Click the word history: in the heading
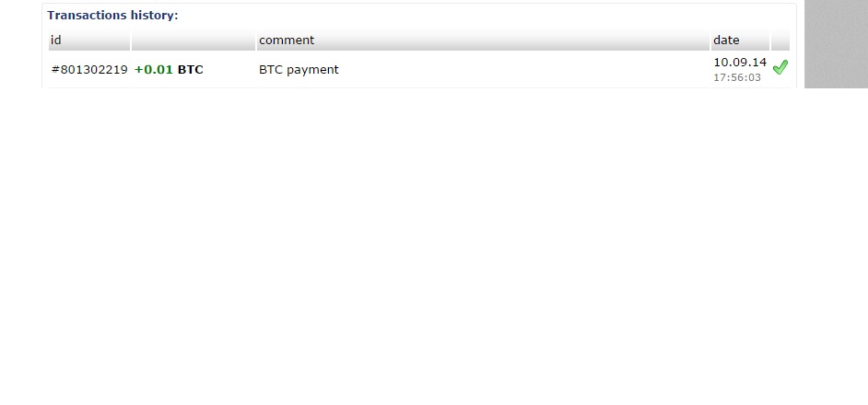 click(x=155, y=16)
